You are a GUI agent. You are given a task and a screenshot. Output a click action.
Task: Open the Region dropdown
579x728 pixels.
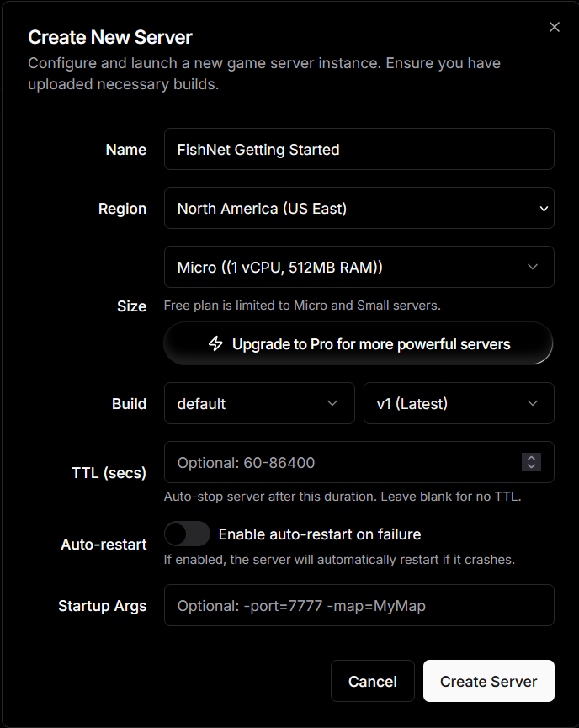pyautogui.click(x=359, y=208)
